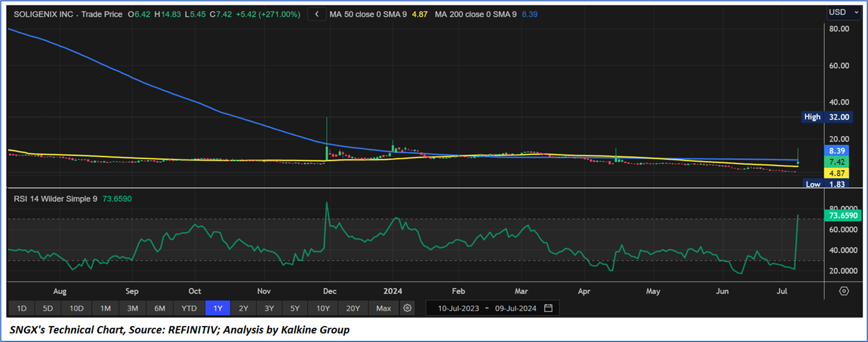Open the USD currency dropdown
This screenshot has width=868, height=342.
coord(844,12)
